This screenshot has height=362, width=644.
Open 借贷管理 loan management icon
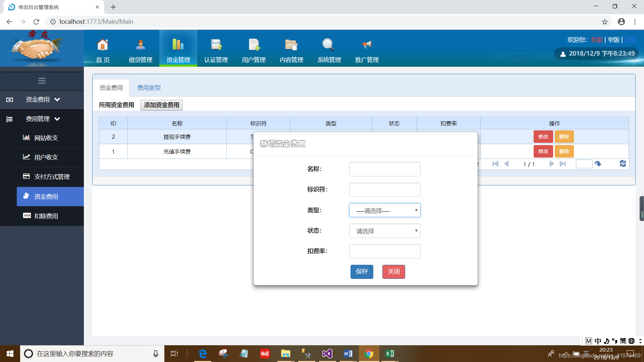pyautogui.click(x=141, y=45)
